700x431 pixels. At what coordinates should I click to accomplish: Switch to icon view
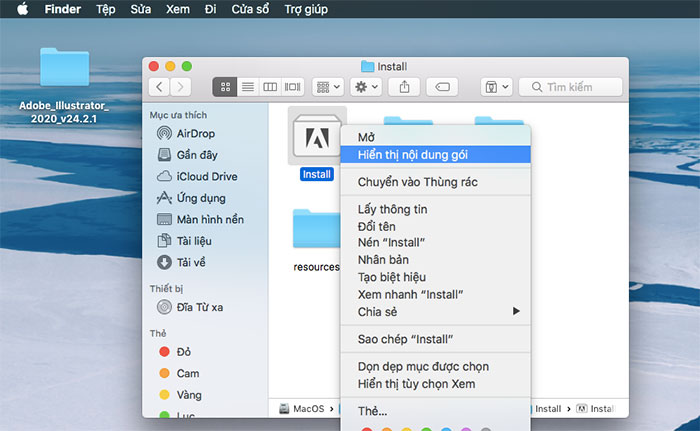(x=225, y=87)
